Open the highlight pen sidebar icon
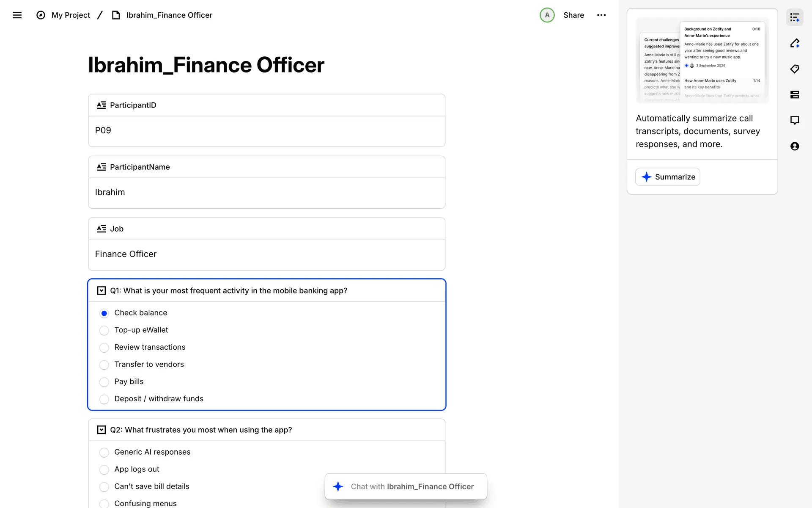 click(795, 43)
